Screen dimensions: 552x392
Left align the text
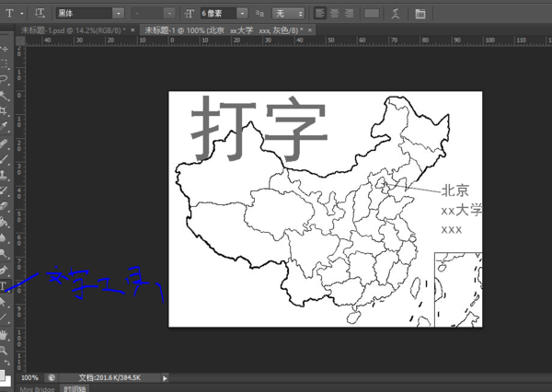[319, 14]
